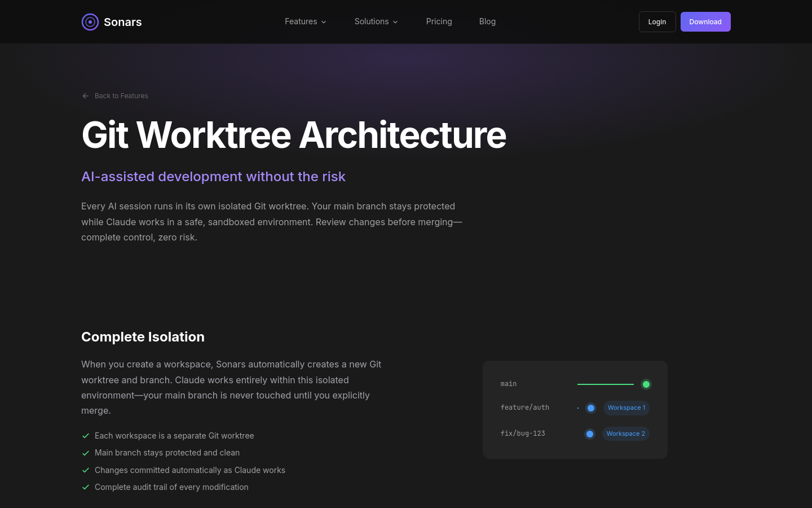Viewport: 812px width, 508px height.
Task: Click the Login button
Action: tap(657, 22)
